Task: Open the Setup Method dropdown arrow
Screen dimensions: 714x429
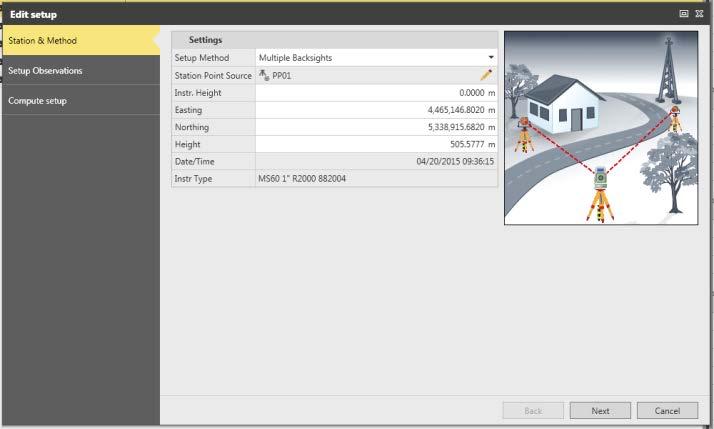Action: click(491, 57)
